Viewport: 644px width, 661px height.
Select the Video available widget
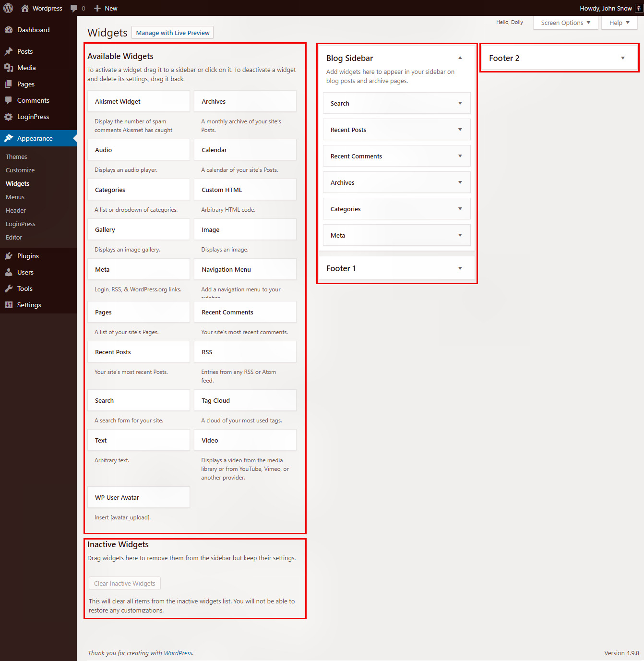point(245,440)
